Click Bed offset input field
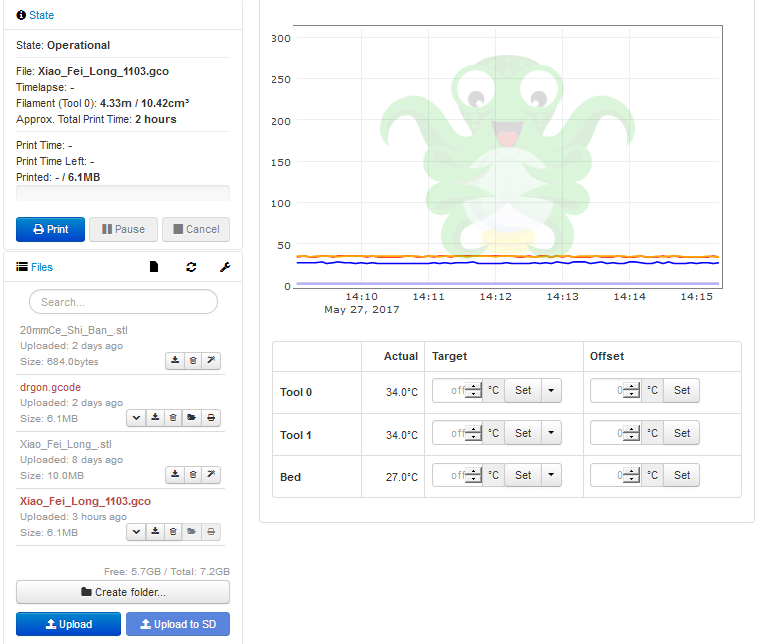The width and height of the screenshot is (760, 644). point(615,475)
